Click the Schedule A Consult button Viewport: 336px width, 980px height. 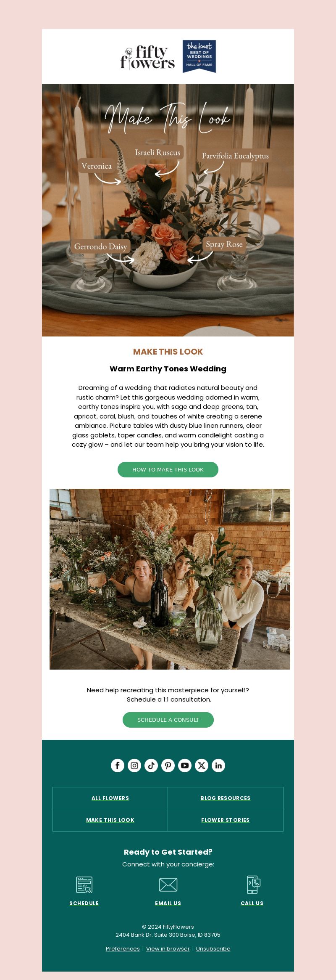[x=168, y=720]
